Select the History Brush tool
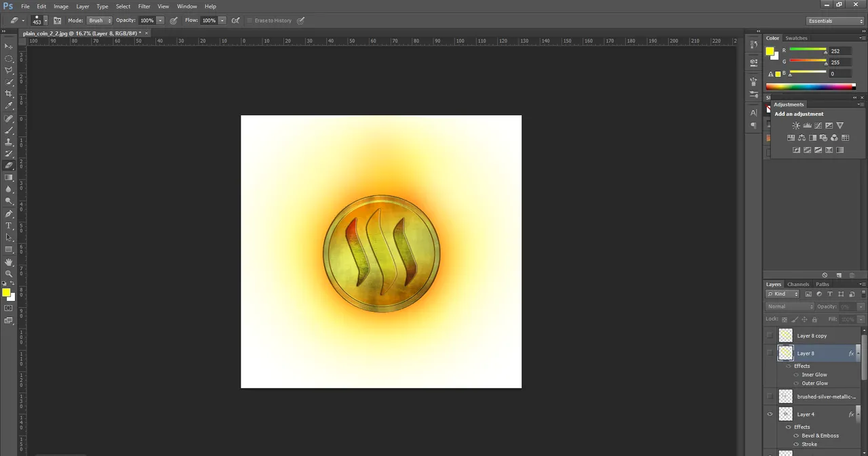Image resolution: width=868 pixels, height=456 pixels. pos(9,154)
